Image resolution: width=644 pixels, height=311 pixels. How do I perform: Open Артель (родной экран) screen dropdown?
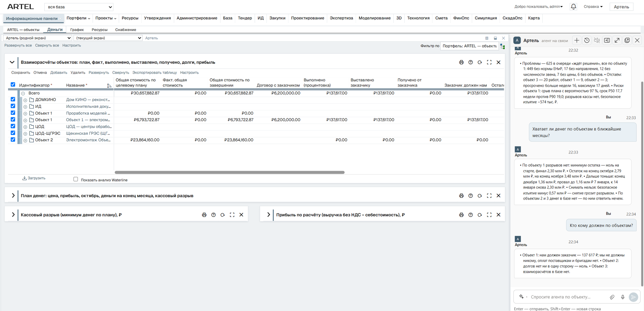point(37,38)
